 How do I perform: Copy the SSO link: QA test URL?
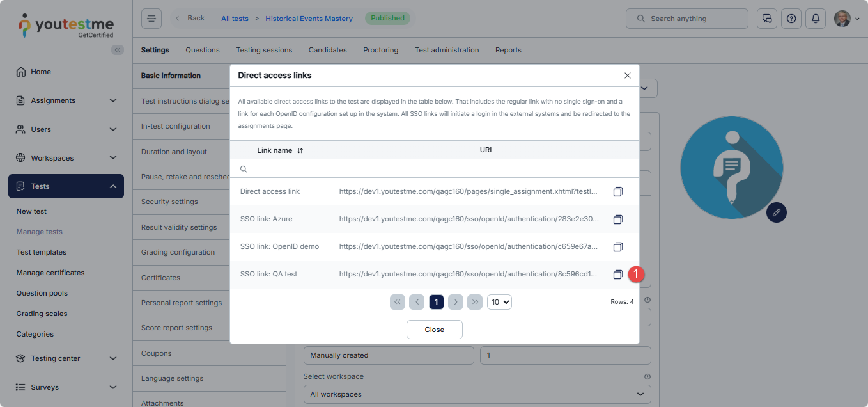click(x=617, y=275)
